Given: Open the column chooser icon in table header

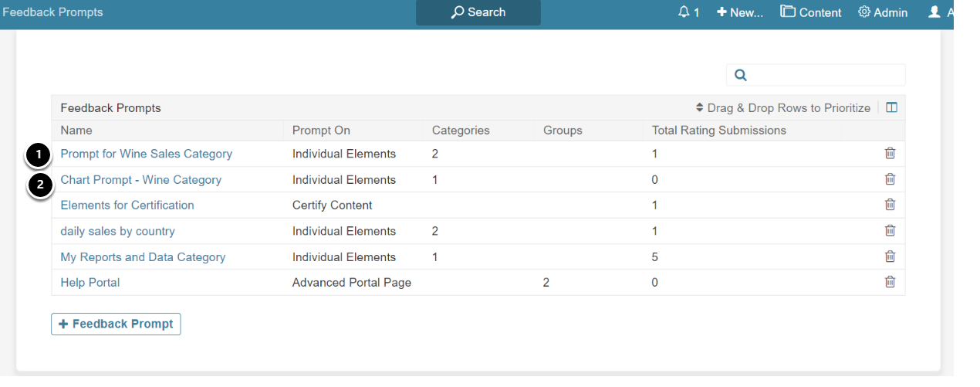Looking at the screenshot, I should pyautogui.click(x=891, y=108).
